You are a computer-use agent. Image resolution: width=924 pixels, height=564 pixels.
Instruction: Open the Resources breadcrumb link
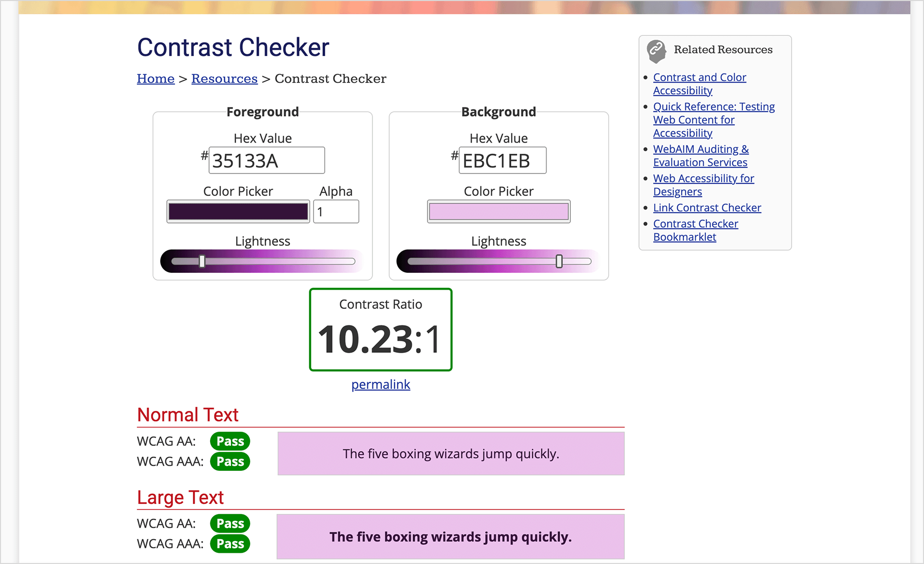coord(224,78)
